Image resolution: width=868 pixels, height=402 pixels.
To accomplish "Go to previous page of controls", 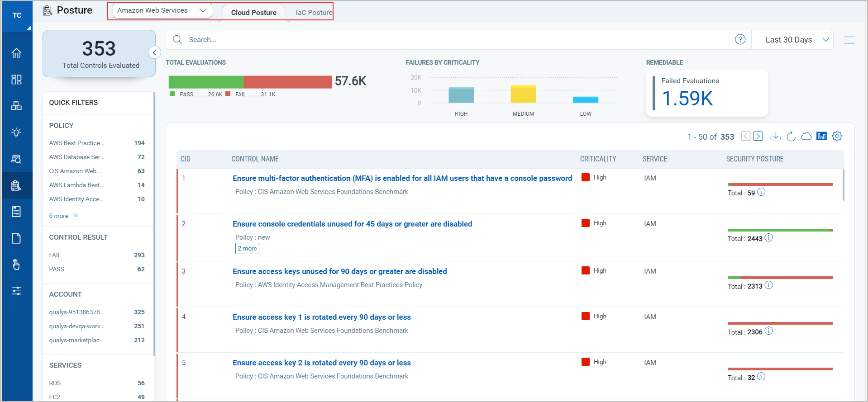I will click(x=745, y=136).
